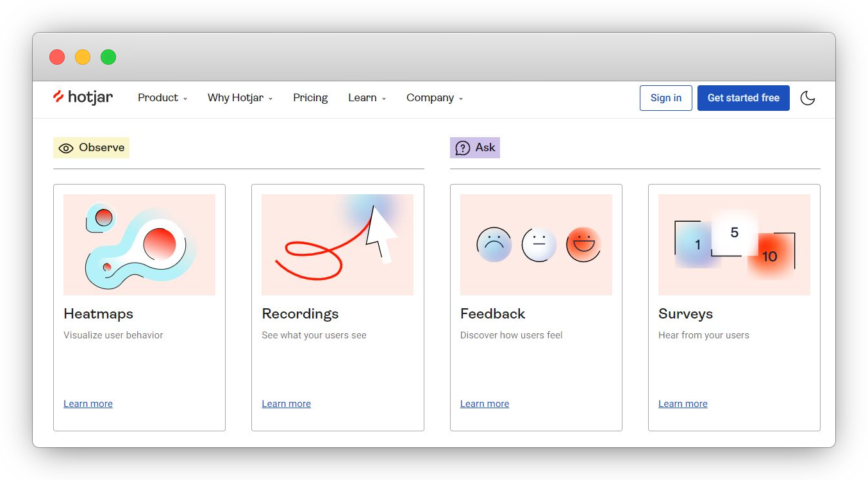The image size is (868, 480).
Task: Click the 'Visualize user behavior' text
Action: pos(113,335)
